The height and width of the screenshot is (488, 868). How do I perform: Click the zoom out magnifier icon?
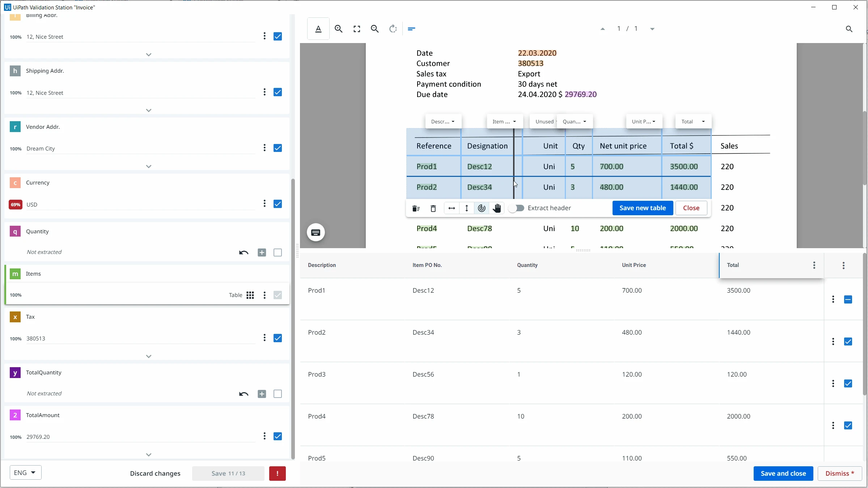coord(374,29)
